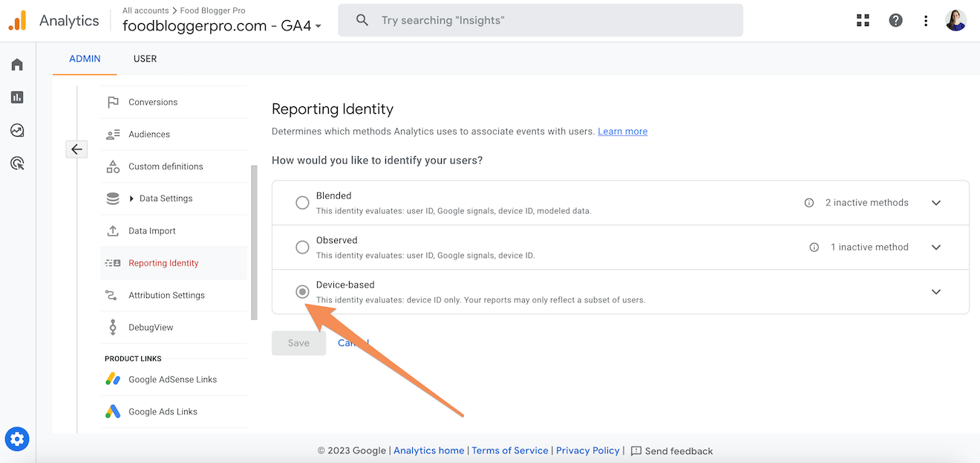Open the Home icon in sidebar
This screenshot has width=980, height=463.
[17, 65]
